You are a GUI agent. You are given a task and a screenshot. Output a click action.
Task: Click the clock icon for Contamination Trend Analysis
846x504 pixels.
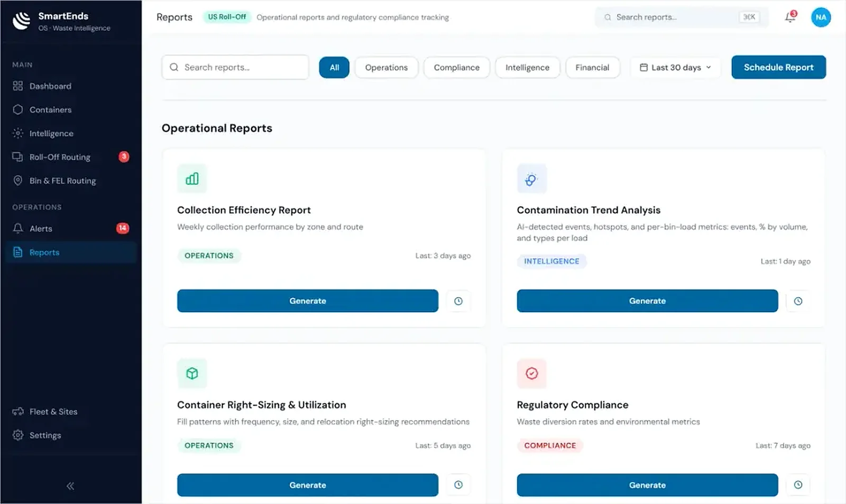coord(798,301)
